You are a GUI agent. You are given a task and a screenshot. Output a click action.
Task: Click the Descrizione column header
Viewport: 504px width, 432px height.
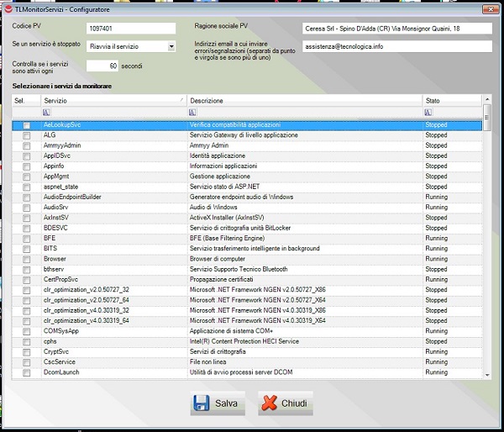tap(302, 100)
